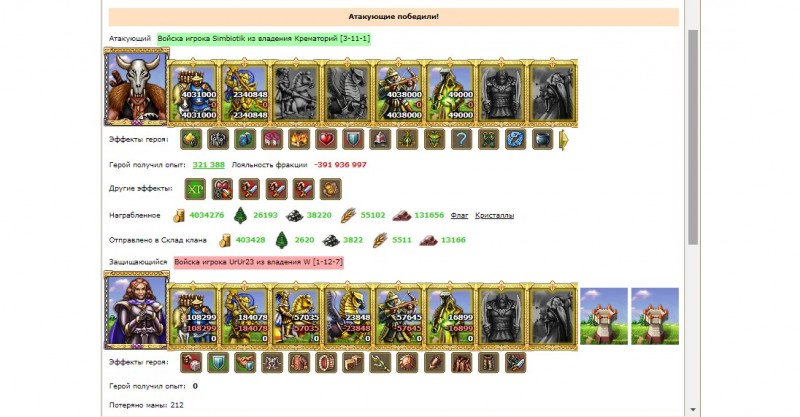
Task: Click the red heart hero effect icon
Action: [x=326, y=139]
